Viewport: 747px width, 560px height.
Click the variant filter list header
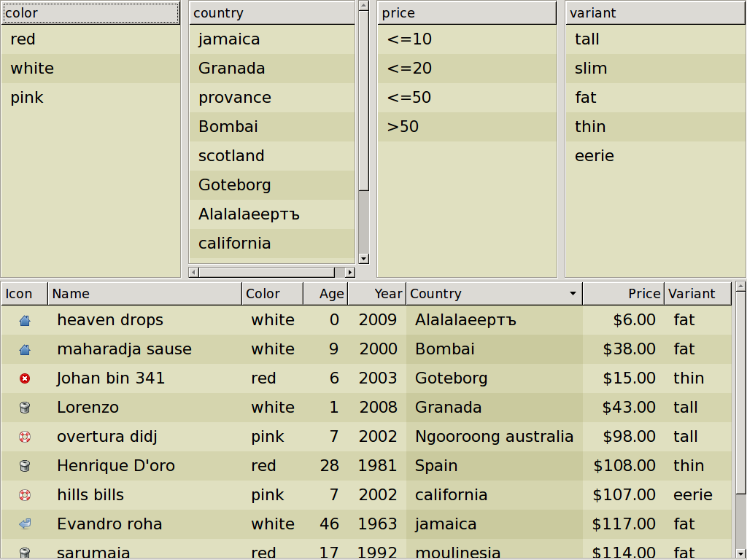(656, 13)
